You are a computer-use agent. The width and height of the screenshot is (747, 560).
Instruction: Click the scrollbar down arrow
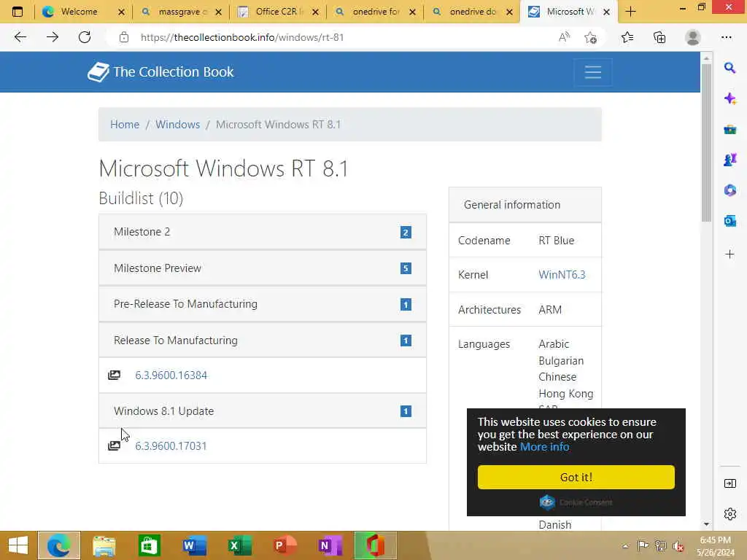coord(706,524)
